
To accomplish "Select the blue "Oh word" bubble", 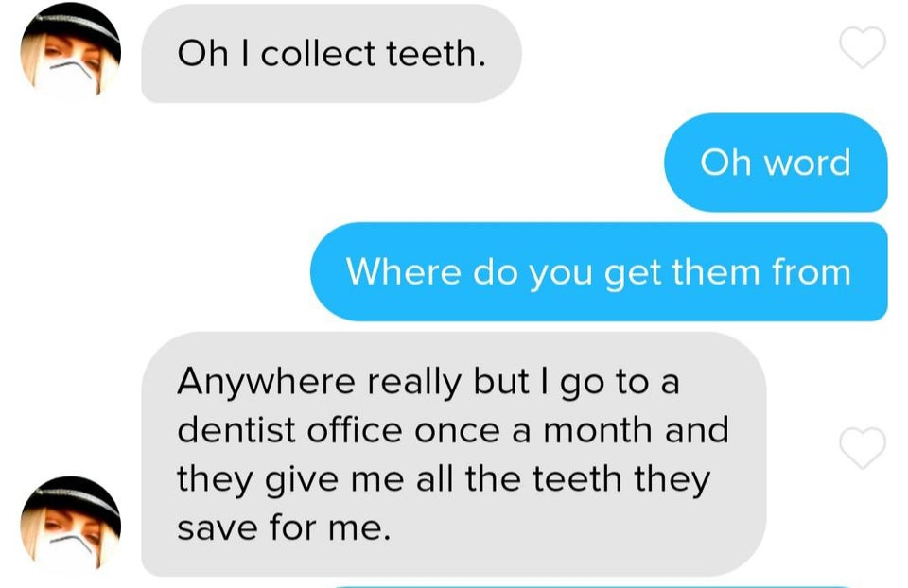I will click(776, 163).
